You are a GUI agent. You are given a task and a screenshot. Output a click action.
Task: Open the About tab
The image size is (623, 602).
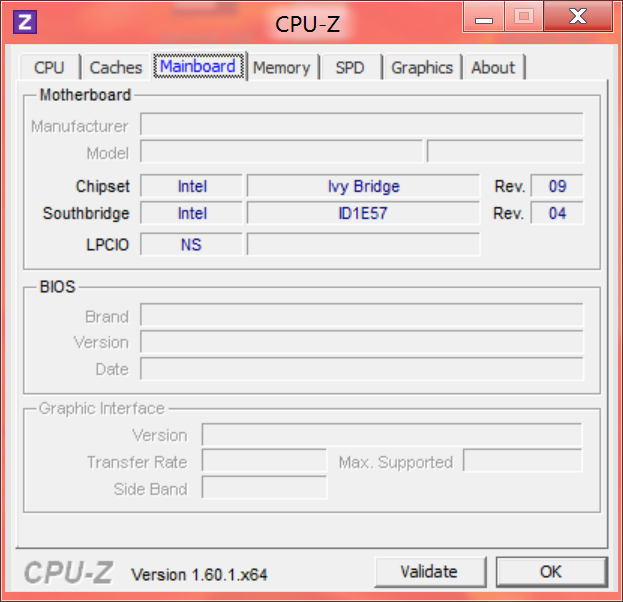pos(493,67)
